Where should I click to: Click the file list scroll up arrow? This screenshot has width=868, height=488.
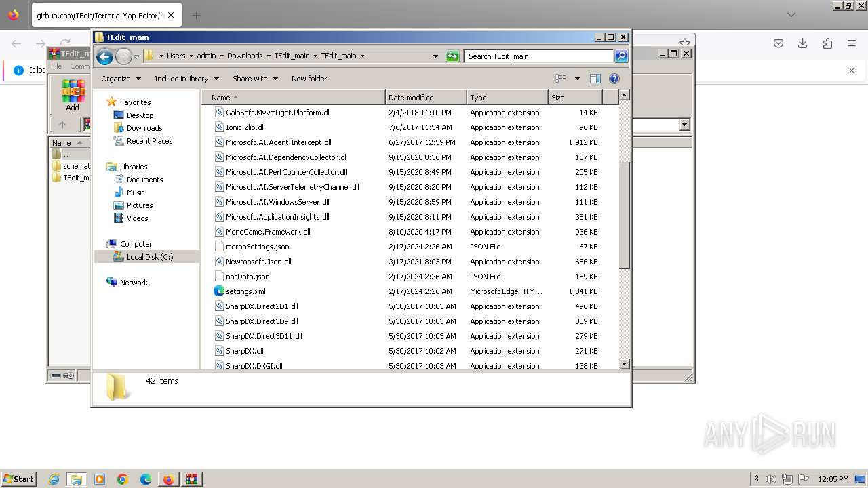(625, 96)
